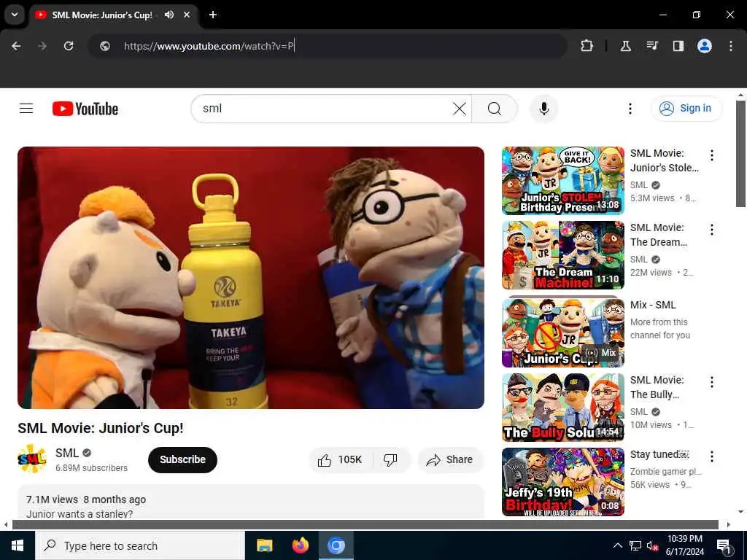Click the scrollbar right arrow
The image size is (747, 560).
(729, 525)
